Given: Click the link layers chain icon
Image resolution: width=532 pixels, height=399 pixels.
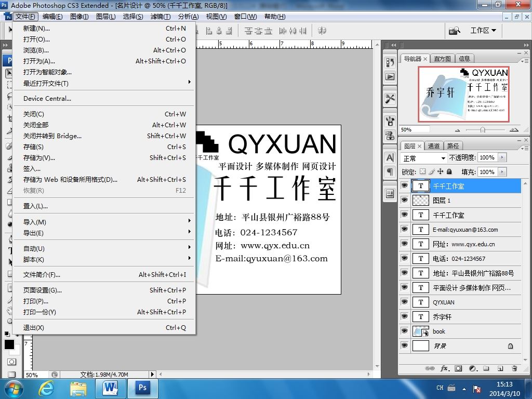Looking at the screenshot, I should pos(430,368).
